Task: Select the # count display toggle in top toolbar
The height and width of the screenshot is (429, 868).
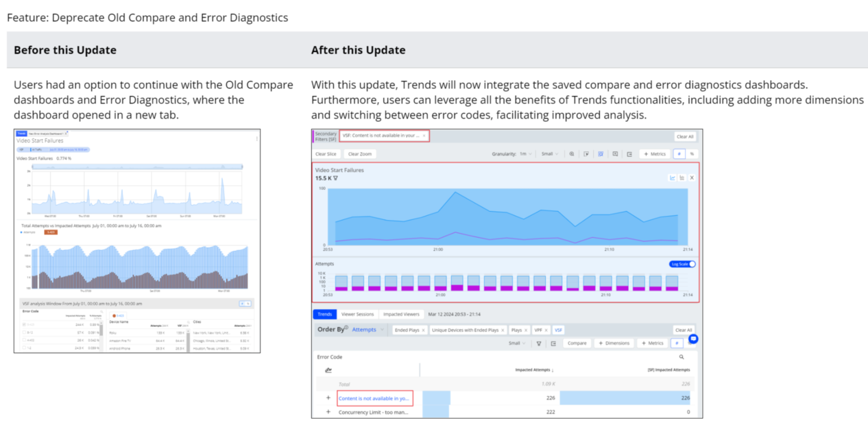Action: coord(679,154)
